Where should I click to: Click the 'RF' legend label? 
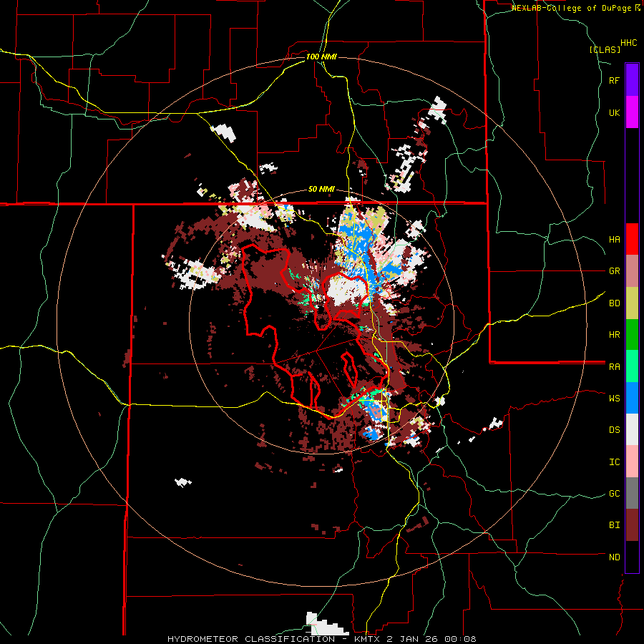(x=615, y=80)
